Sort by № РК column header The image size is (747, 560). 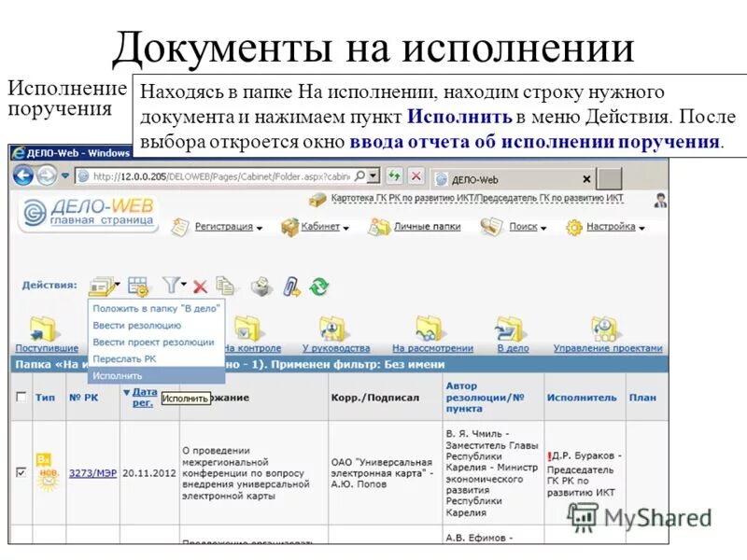(84, 398)
